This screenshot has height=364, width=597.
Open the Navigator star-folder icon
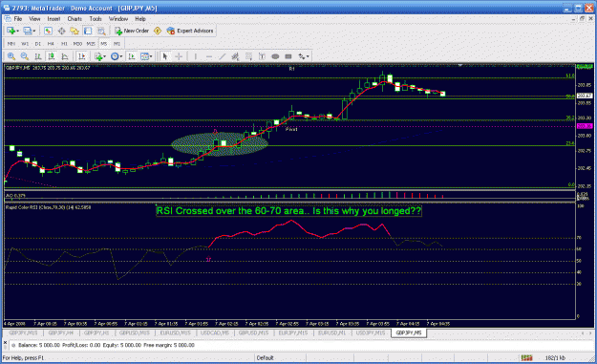click(75, 31)
